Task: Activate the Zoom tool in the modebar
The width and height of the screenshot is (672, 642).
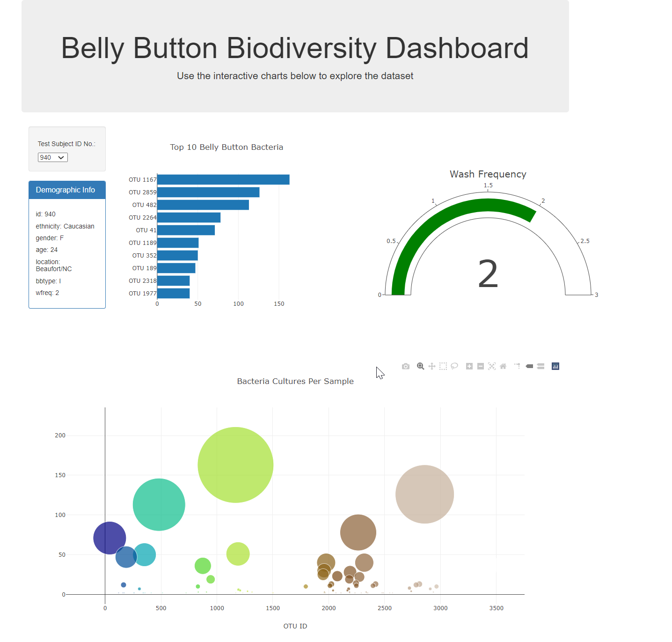Action: (420, 366)
